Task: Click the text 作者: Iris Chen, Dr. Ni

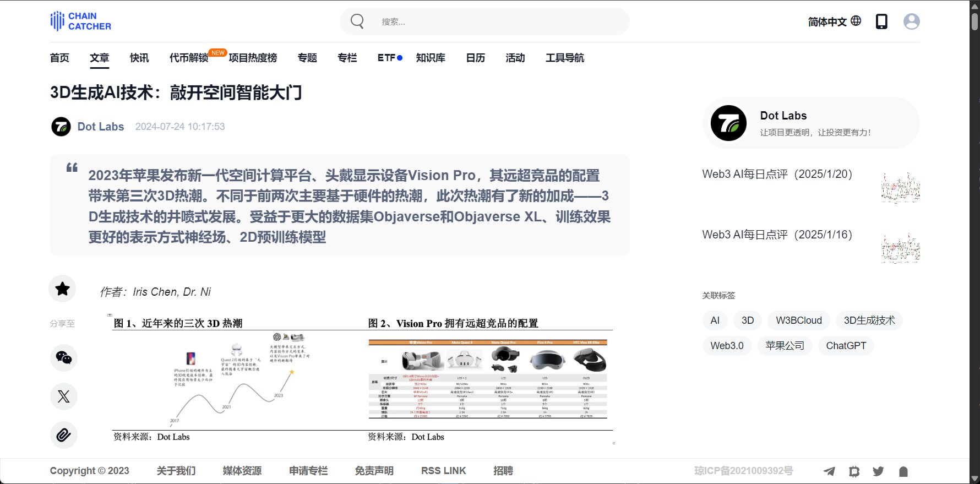Action: (x=155, y=292)
